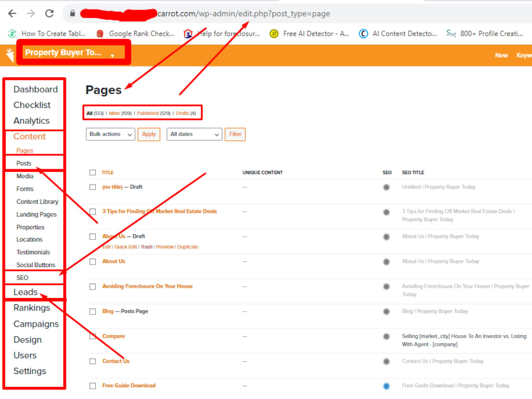Open Settings in the sidebar
The width and height of the screenshot is (532, 399).
29,371
